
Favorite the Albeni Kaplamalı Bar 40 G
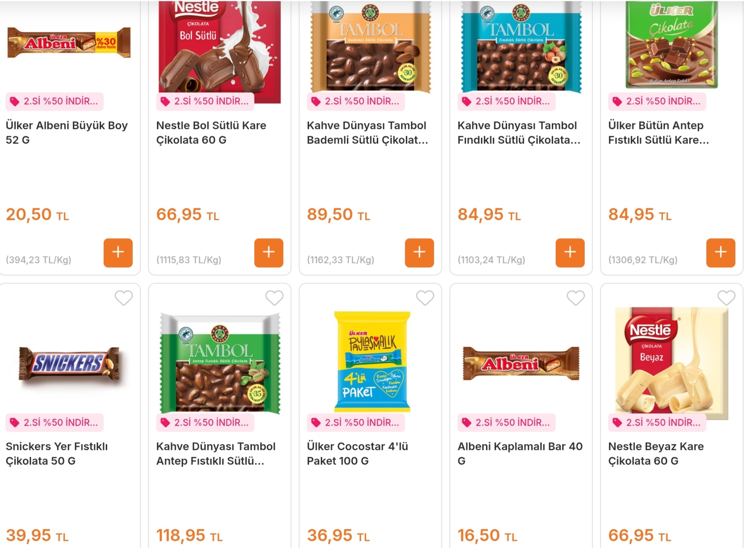click(576, 298)
